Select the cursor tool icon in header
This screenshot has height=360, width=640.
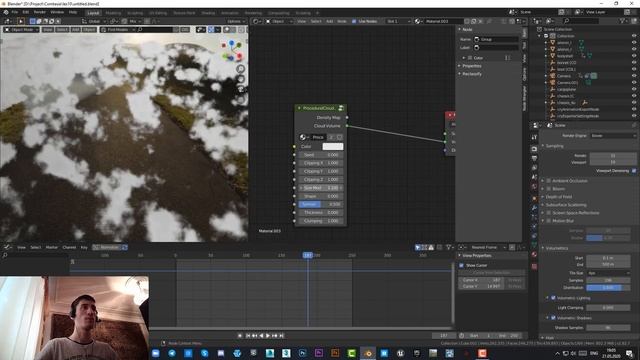(x=20, y=21)
